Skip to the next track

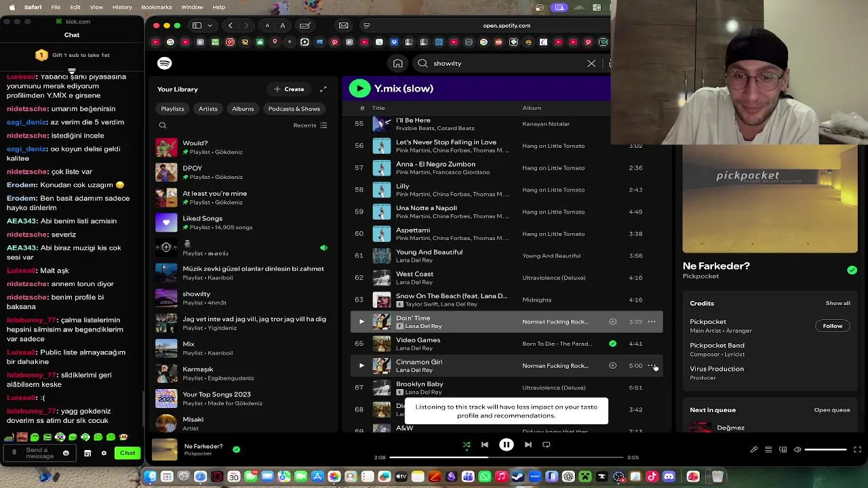coord(528,445)
